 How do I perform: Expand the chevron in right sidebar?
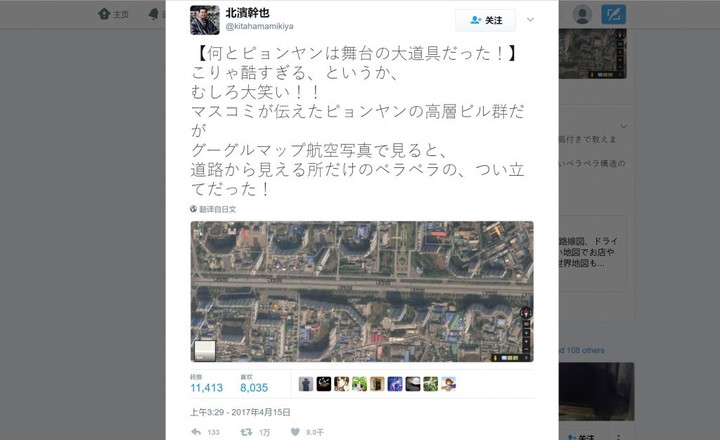click(x=624, y=126)
